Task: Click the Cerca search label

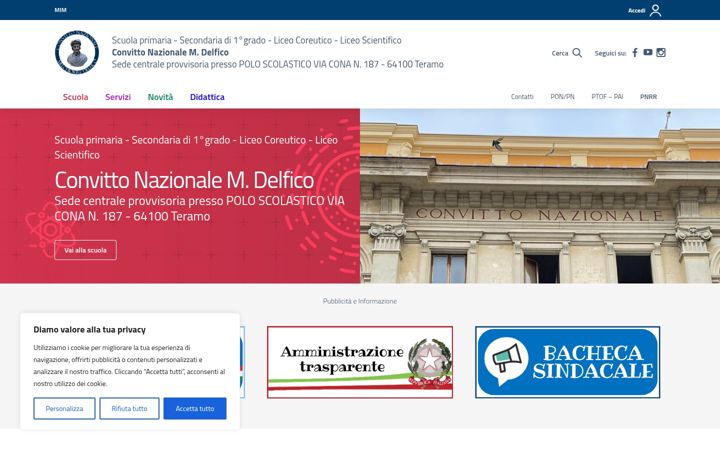Action: [x=560, y=53]
